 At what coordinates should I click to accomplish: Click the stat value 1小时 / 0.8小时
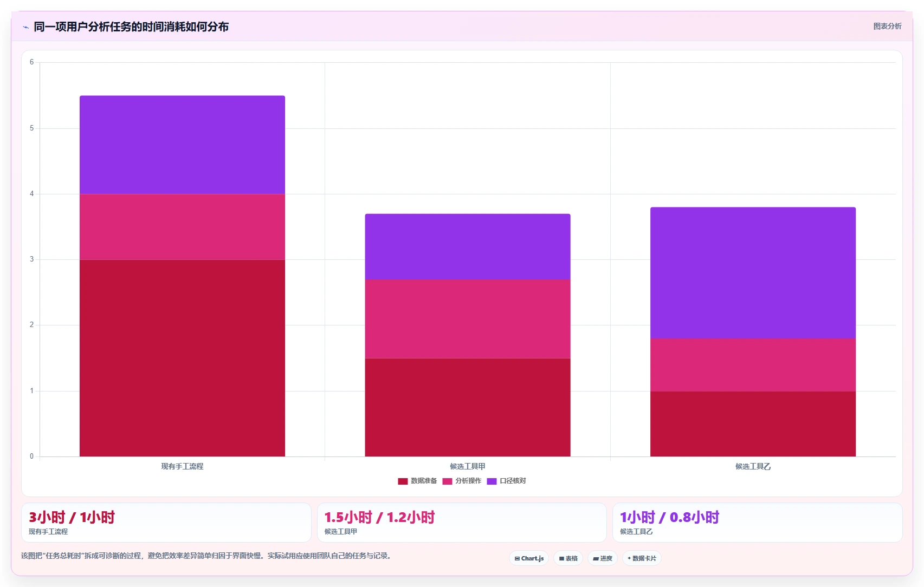[x=669, y=517]
